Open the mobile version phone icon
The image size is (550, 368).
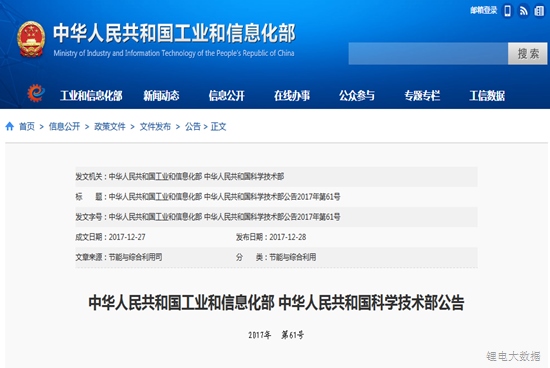(508, 11)
